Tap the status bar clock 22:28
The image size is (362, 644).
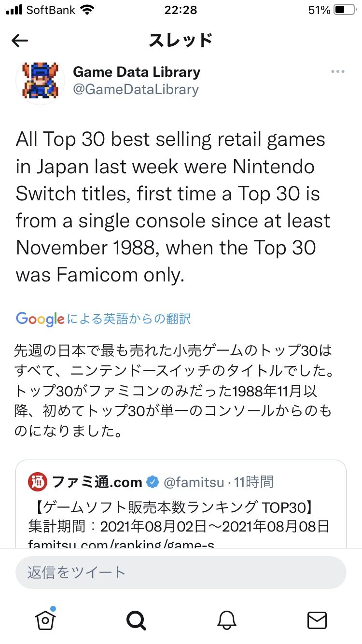tap(181, 10)
